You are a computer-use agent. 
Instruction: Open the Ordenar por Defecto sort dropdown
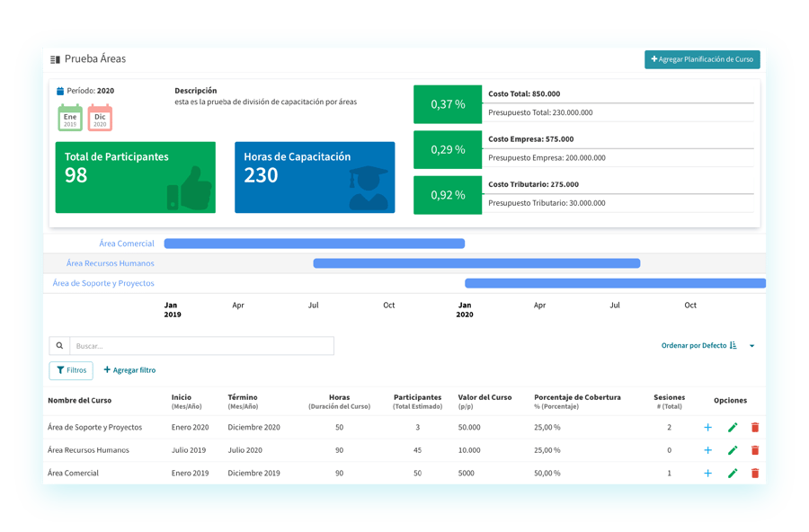coord(698,346)
